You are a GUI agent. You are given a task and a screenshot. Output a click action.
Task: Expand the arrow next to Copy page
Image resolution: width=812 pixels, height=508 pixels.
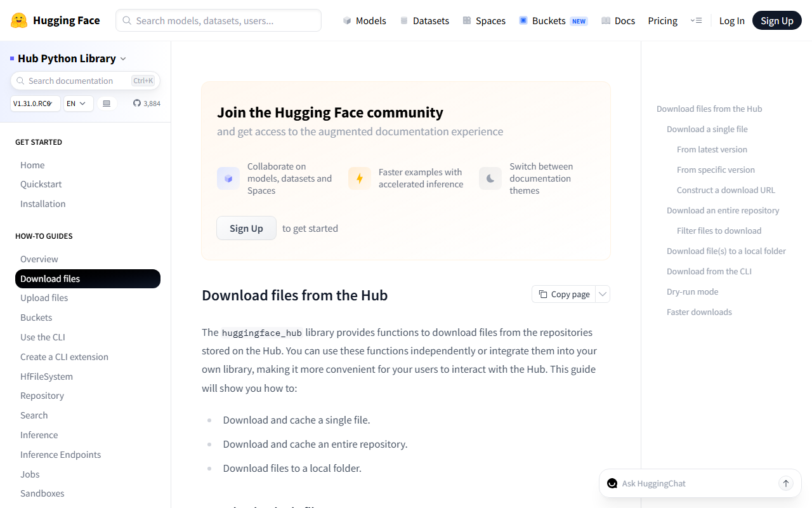click(603, 294)
